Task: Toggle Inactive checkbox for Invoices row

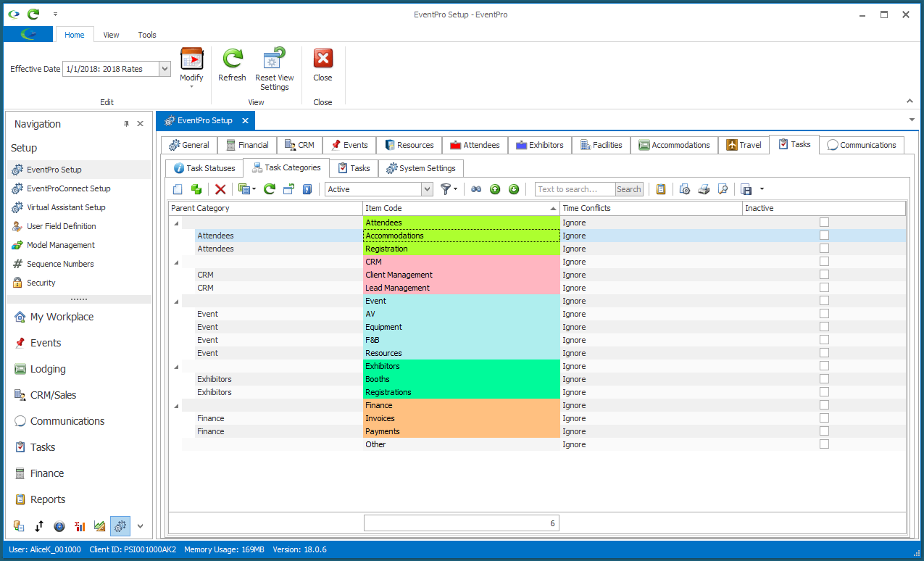Action: pos(824,418)
